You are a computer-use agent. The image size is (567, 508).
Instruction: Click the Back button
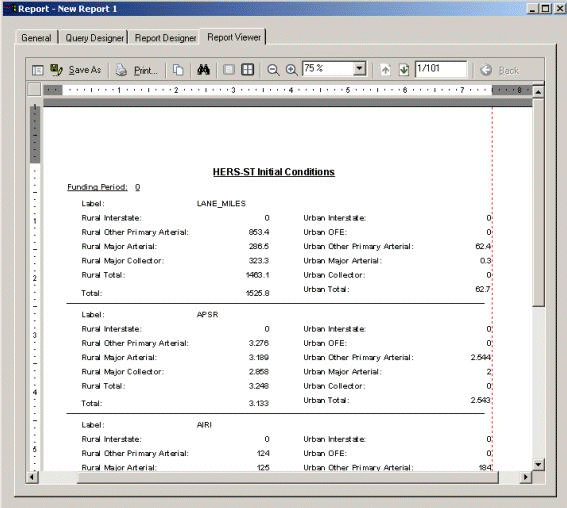pos(499,70)
